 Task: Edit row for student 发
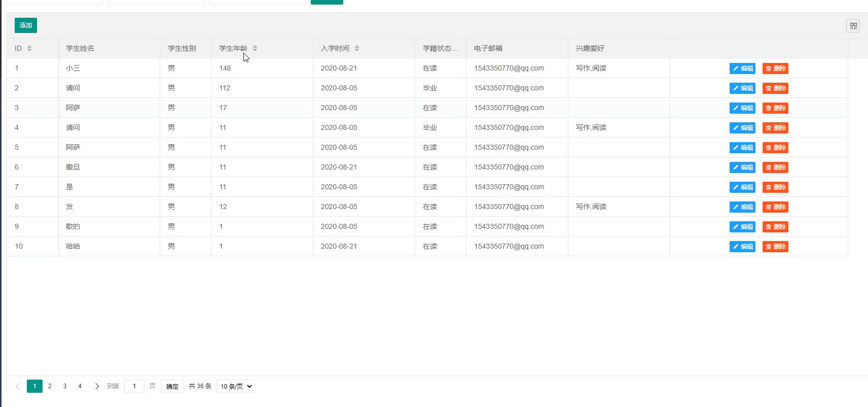tap(742, 207)
